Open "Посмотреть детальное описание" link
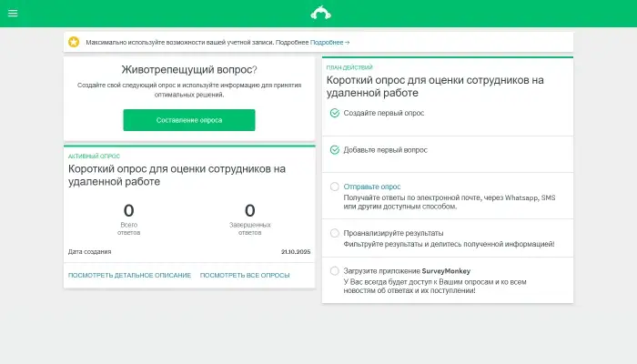 pos(129,275)
